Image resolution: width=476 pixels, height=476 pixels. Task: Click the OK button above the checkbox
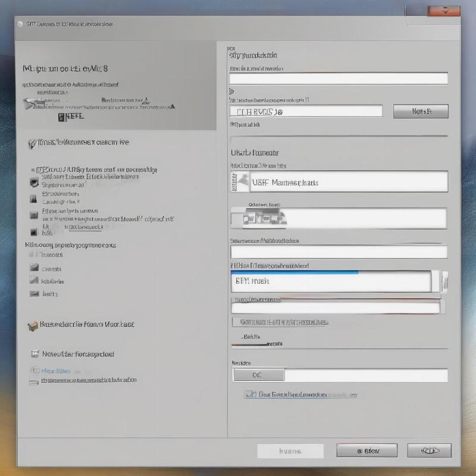[257, 375]
